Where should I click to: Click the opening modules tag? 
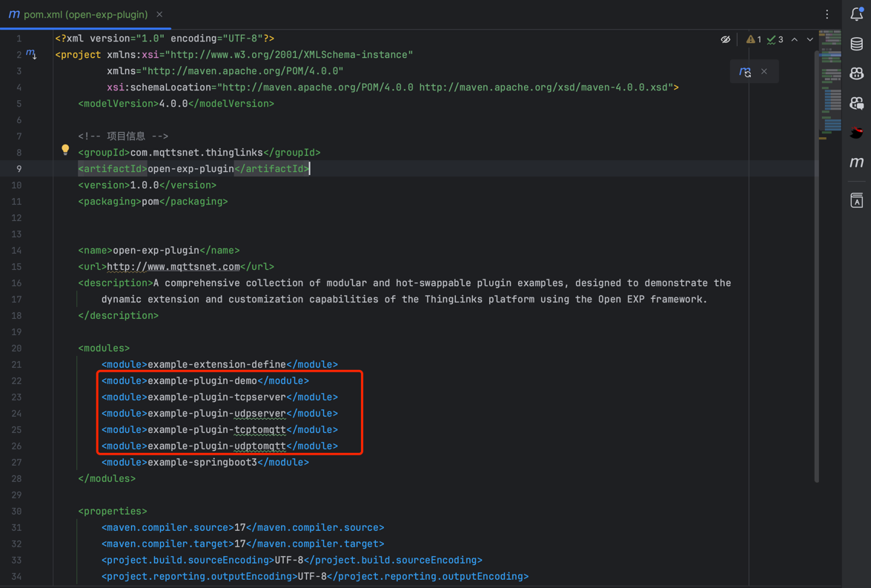[104, 348]
